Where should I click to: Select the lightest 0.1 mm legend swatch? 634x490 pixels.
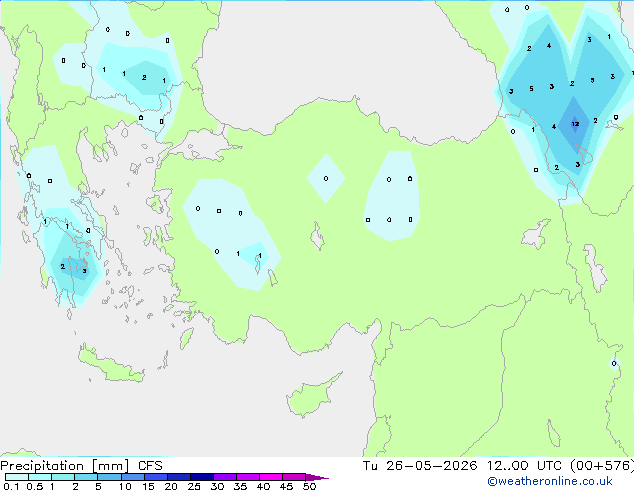click(x=17, y=477)
